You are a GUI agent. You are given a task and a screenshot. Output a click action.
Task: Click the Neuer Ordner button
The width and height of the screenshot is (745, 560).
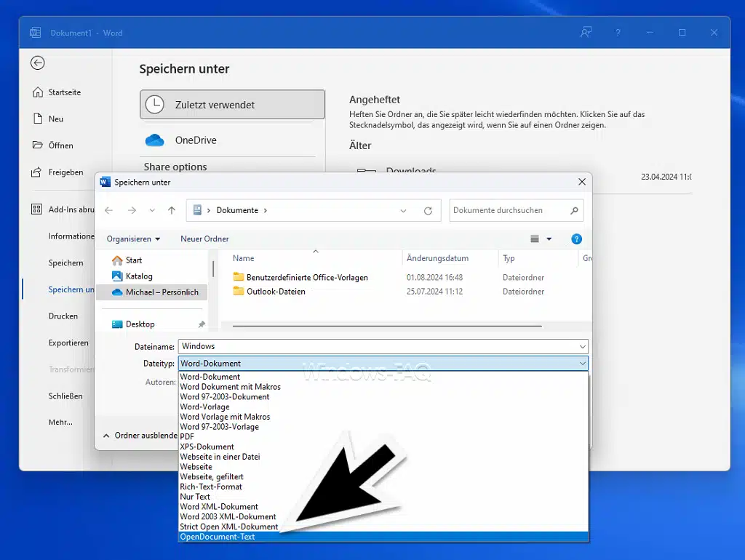click(204, 239)
